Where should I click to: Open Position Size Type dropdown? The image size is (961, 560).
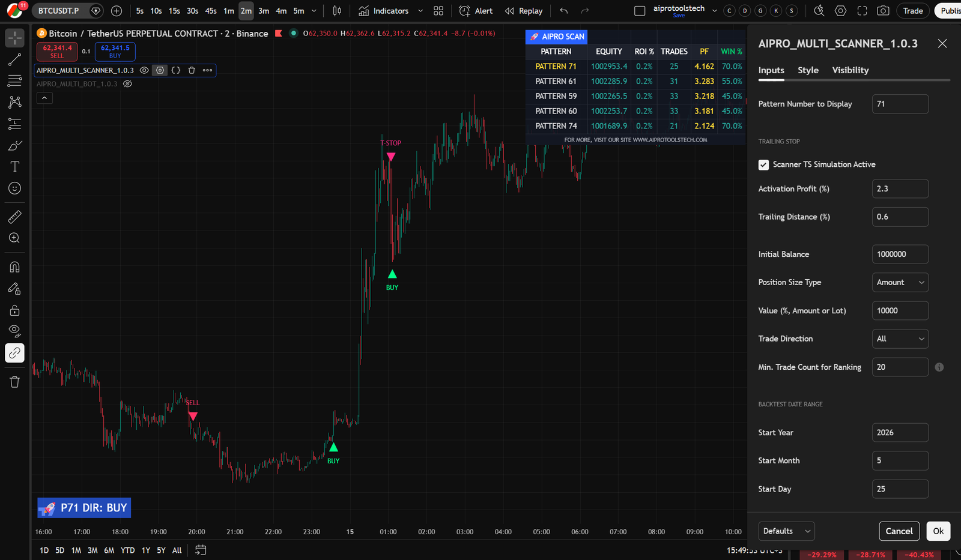click(900, 282)
